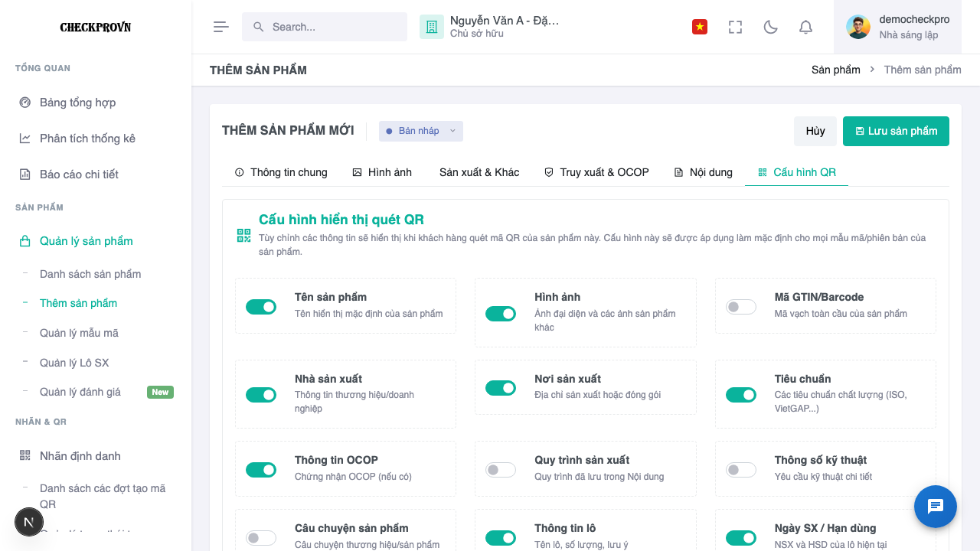
Task: Open the Truy xuất & OCOP tab
Action: coord(596,172)
